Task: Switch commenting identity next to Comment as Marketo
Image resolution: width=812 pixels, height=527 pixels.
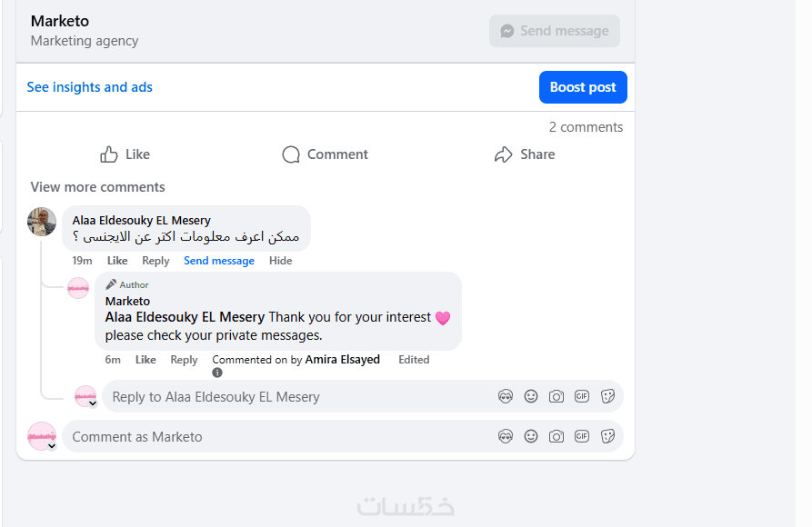Action: (52, 445)
